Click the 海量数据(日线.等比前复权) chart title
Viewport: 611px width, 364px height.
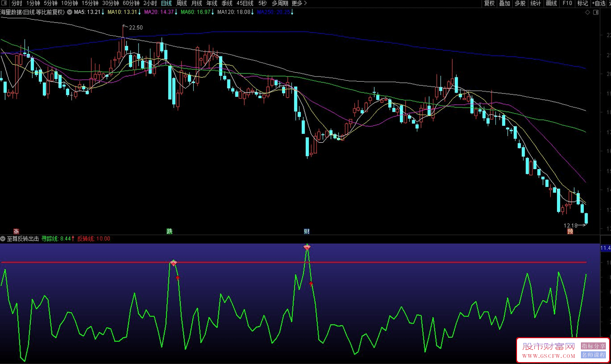pyautogui.click(x=33, y=12)
